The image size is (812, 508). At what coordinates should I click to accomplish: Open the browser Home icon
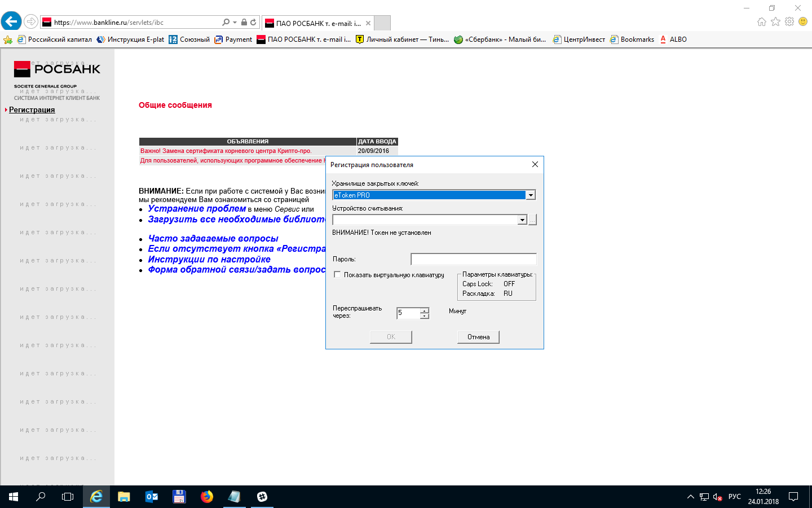tap(762, 22)
